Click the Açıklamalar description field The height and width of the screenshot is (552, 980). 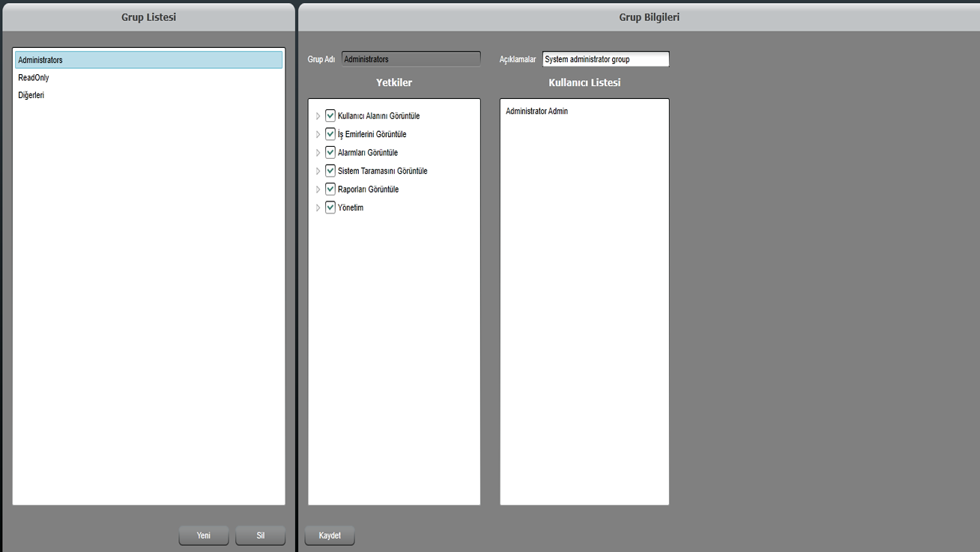[x=605, y=59]
